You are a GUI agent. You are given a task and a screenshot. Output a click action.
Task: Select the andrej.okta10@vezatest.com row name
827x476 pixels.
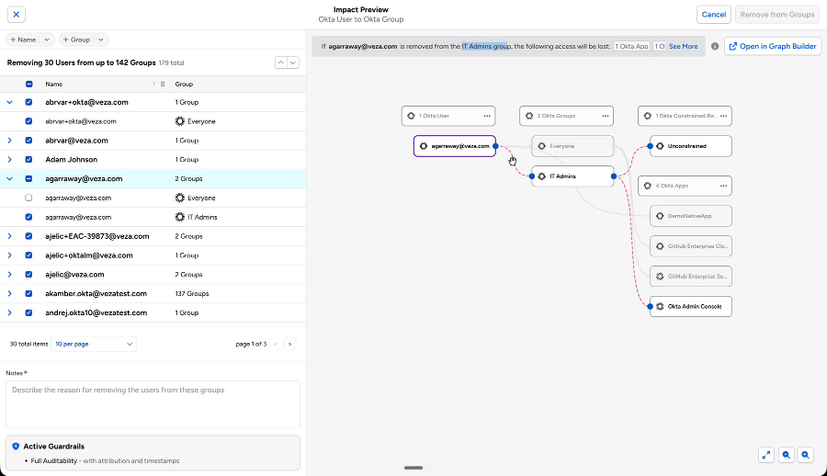tap(96, 313)
